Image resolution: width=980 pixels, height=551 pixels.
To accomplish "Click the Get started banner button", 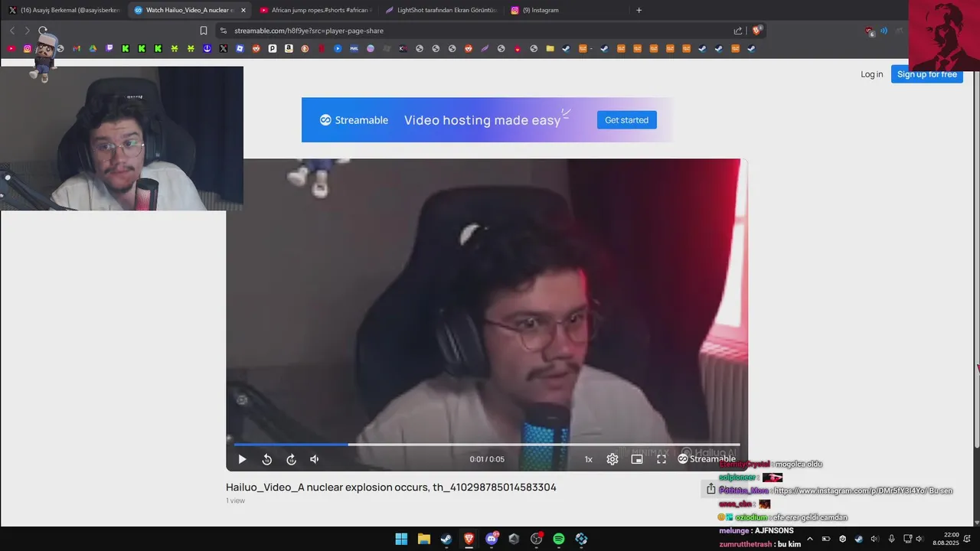I will 626,120.
